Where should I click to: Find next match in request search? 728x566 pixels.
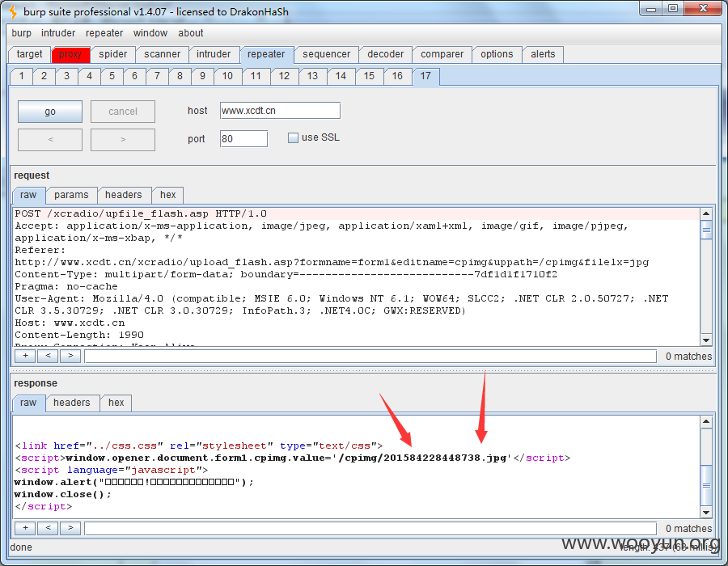70,356
